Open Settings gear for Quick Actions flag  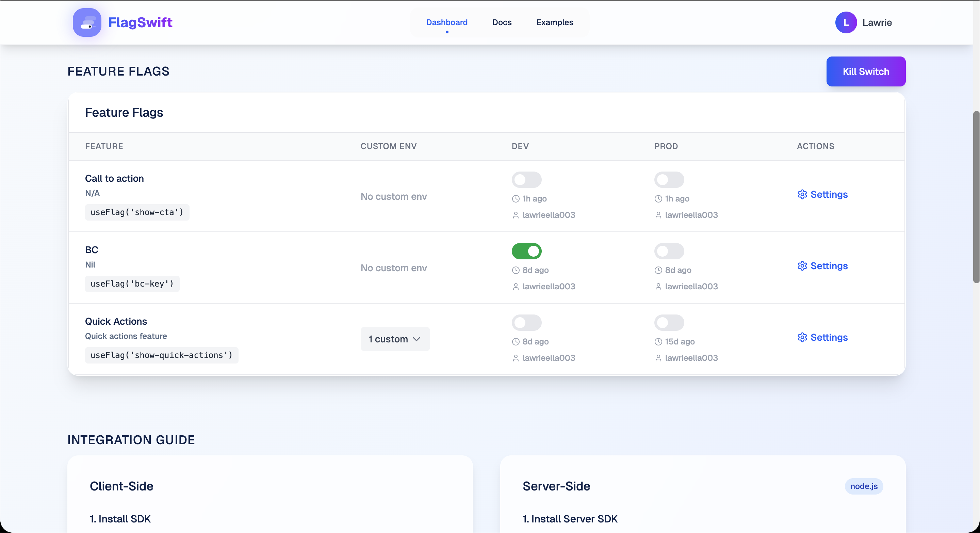coord(802,337)
